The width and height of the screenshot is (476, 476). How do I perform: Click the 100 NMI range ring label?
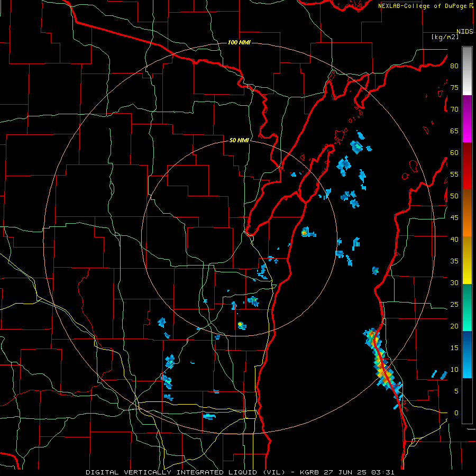click(239, 42)
